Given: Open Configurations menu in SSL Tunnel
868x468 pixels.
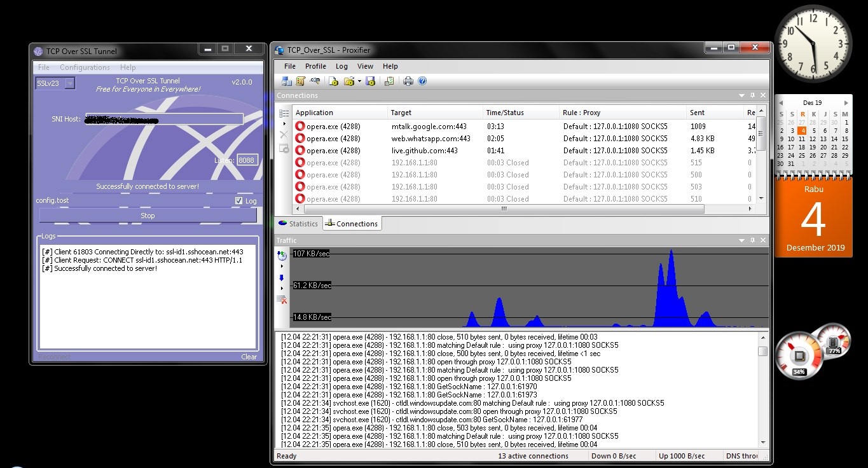Looking at the screenshot, I should point(85,67).
